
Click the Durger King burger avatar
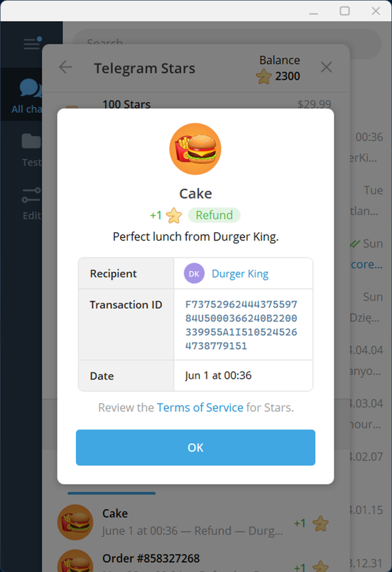coord(195,149)
